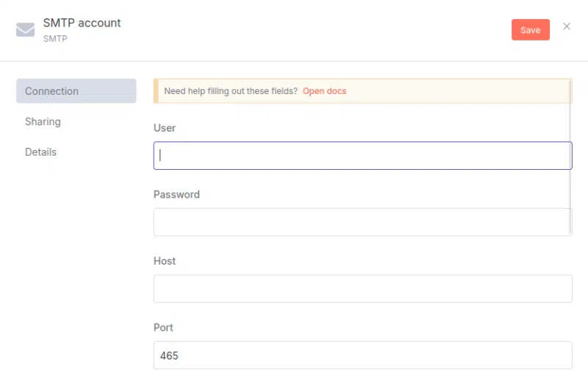Go to the Details tab

coord(40,152)
